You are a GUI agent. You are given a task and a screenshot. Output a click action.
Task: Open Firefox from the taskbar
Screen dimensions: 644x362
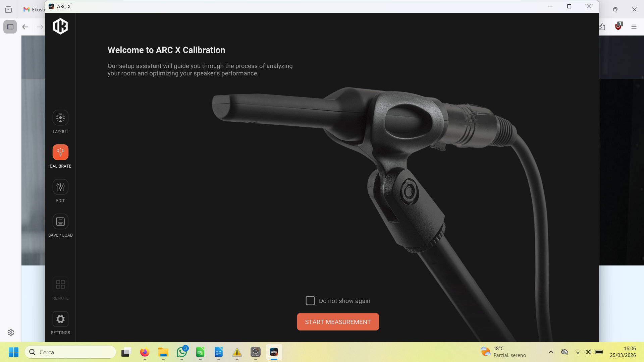(145, 352)
